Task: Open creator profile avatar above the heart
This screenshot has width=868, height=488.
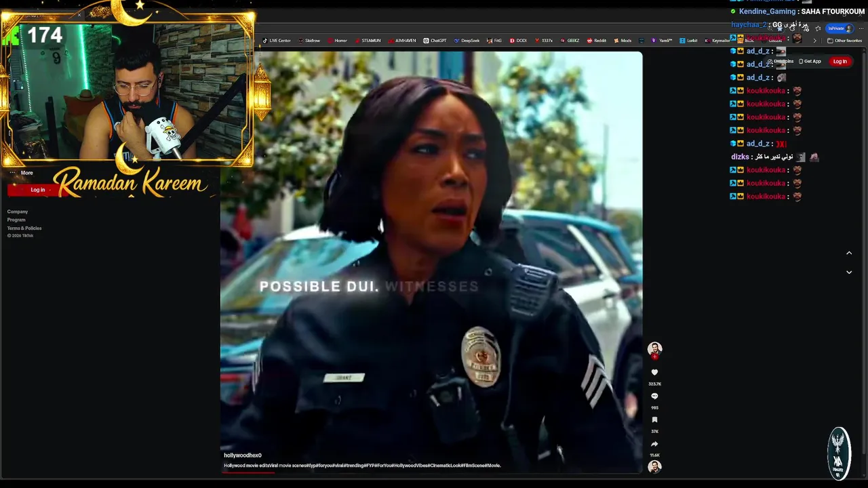Action: point(654,348)
